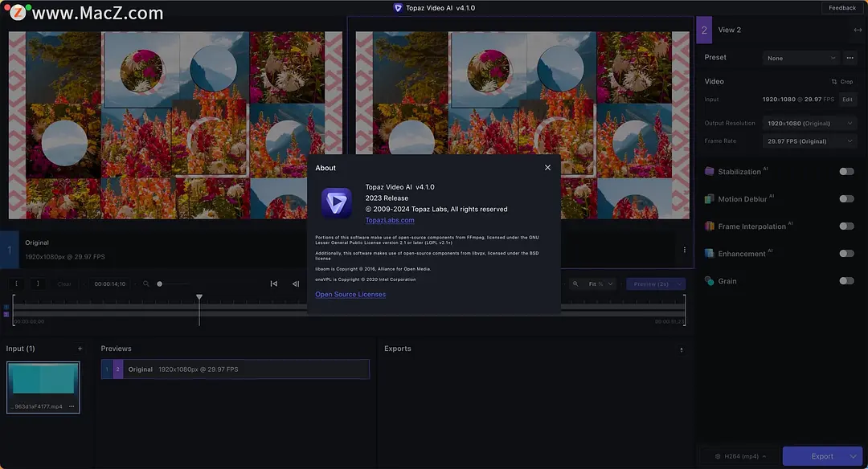Click the Previews panel heading
Image resolution: width=868 pixels, height=469 pixels.
[117, 349]
